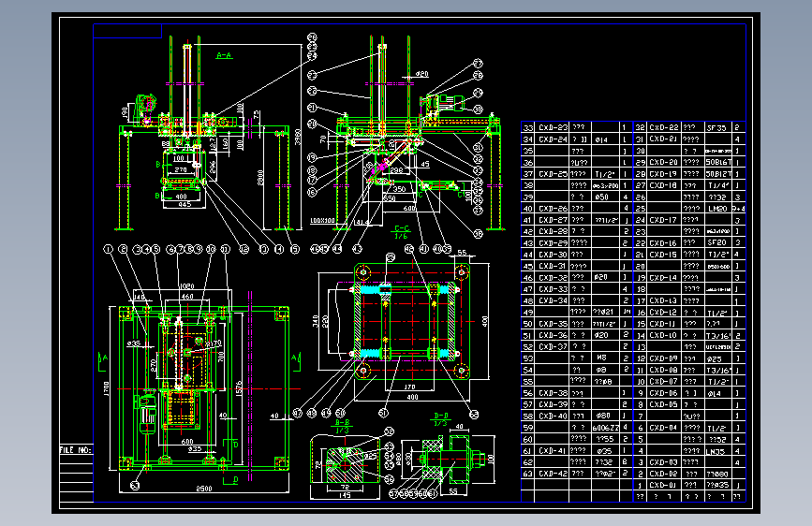Click the CXD-32 part number cell

coord(554,277)
